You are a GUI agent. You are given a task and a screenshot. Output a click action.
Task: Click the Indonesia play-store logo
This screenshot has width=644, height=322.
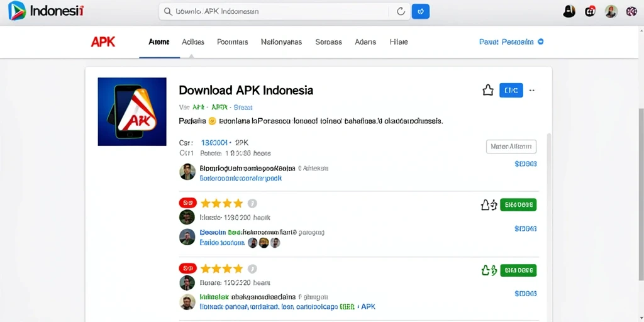(47, 11)
